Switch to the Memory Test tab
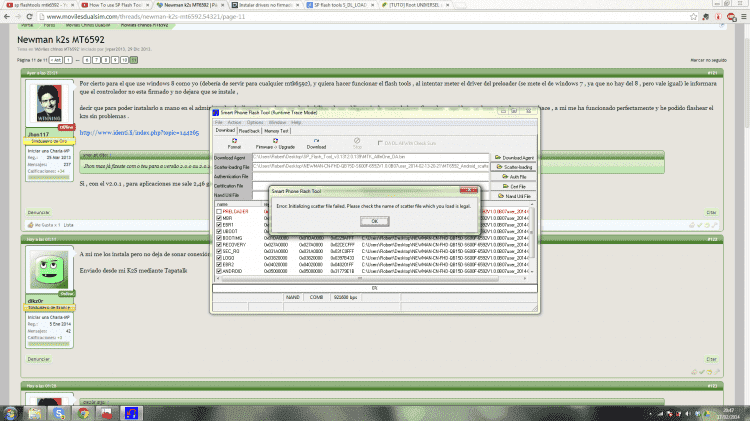 [276, 131]
